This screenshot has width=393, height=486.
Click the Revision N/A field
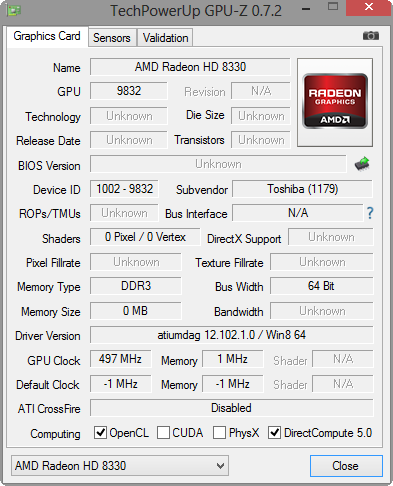coord(261,91)
